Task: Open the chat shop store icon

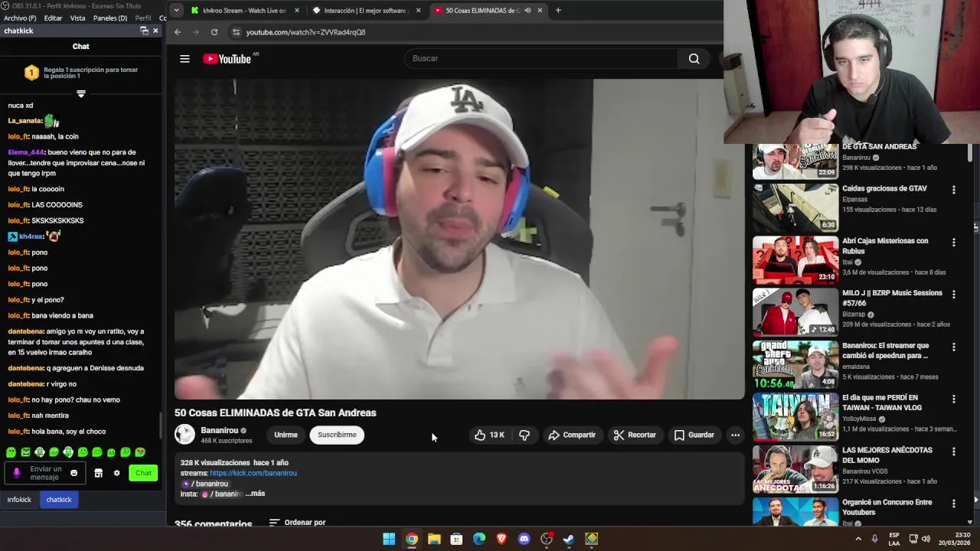Action: pyautogui.click(x=98, y=473)
